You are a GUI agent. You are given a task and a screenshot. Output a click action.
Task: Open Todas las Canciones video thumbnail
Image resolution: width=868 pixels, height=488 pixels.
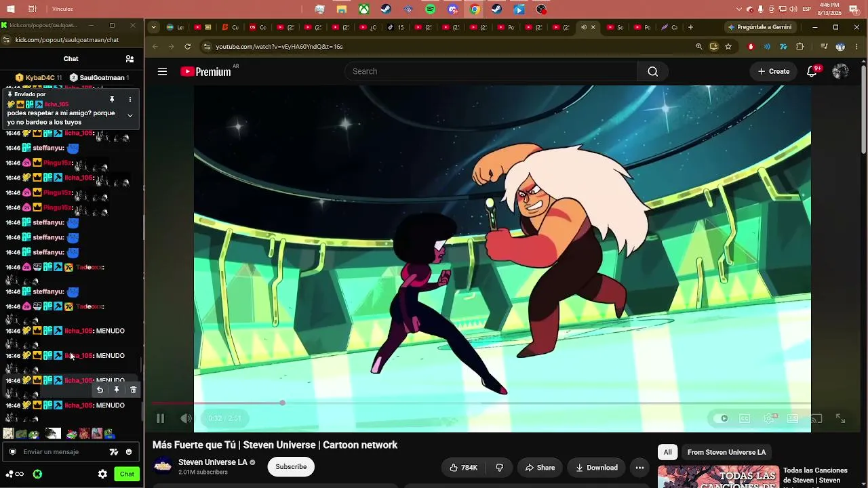point(718,476)
